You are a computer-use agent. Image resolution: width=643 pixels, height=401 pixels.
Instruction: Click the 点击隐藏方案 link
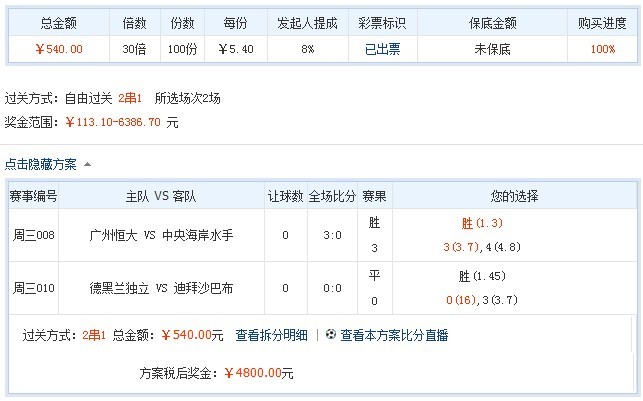(x=41, y=164)
